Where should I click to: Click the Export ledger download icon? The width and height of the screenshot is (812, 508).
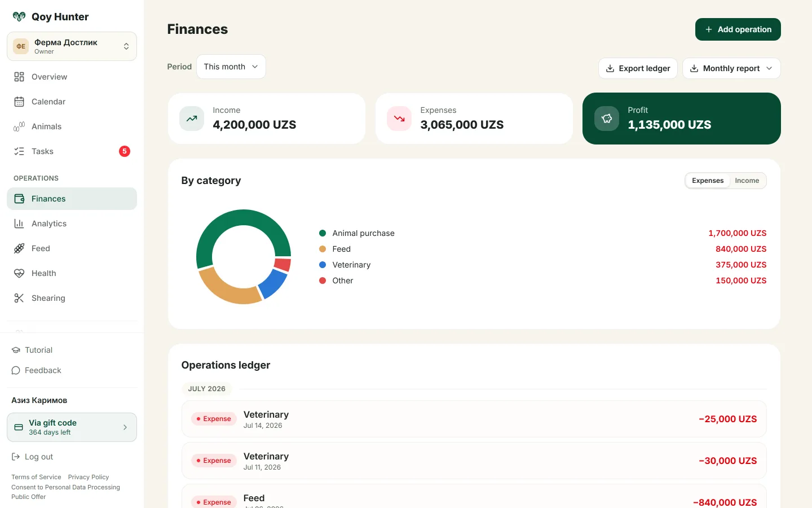(x=610, y=68)
